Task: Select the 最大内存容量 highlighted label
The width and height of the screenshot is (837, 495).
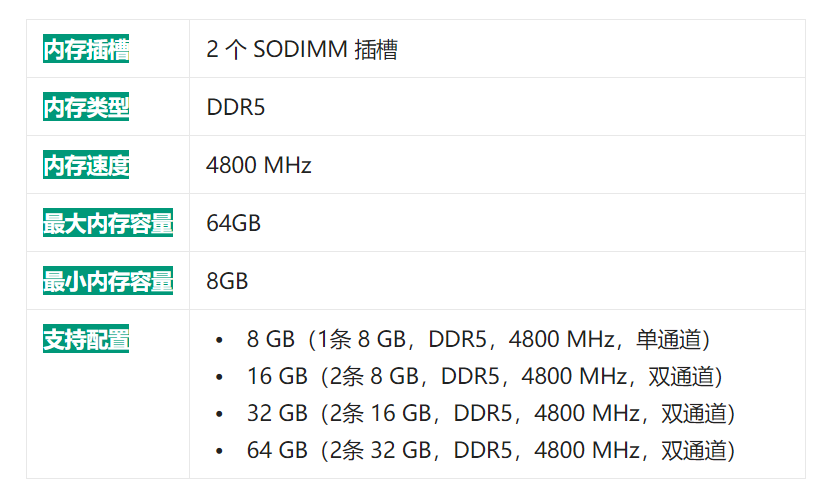Action: (x=108, y=223)
